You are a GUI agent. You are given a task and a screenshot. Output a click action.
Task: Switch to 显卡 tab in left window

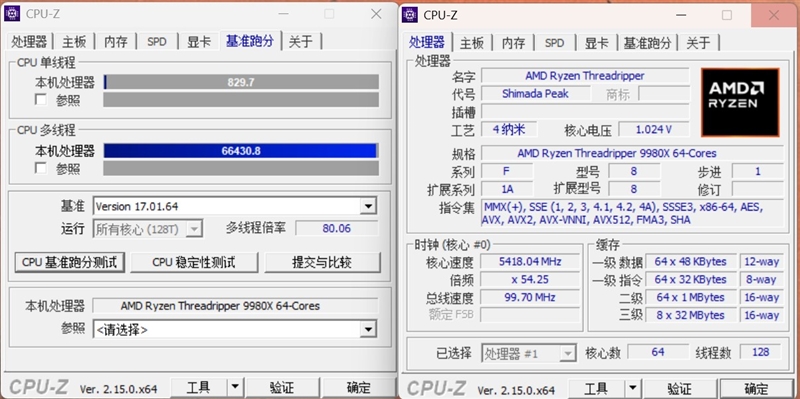(x=198, y=42)
